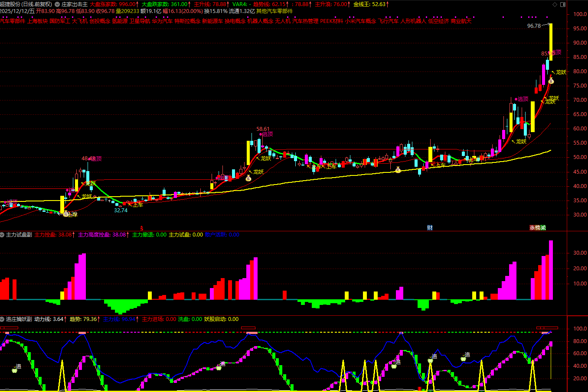Select the stock title 超捷股份(日线,前复权)
This screenshot has height=392, width=588.
26,4
